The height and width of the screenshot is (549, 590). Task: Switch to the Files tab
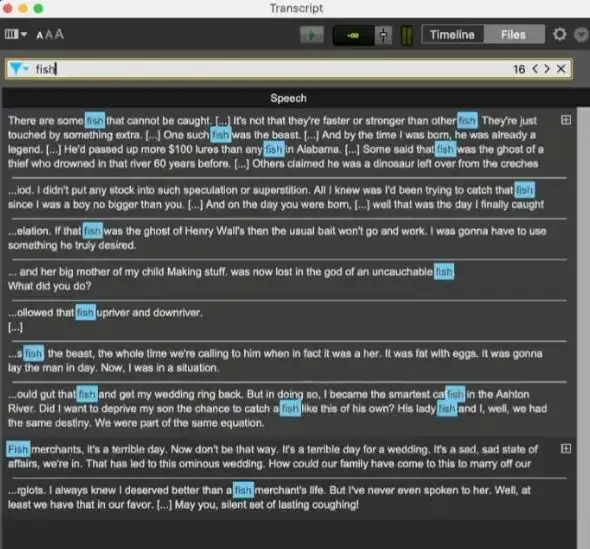pyautogui.click(x=513, y=35)
